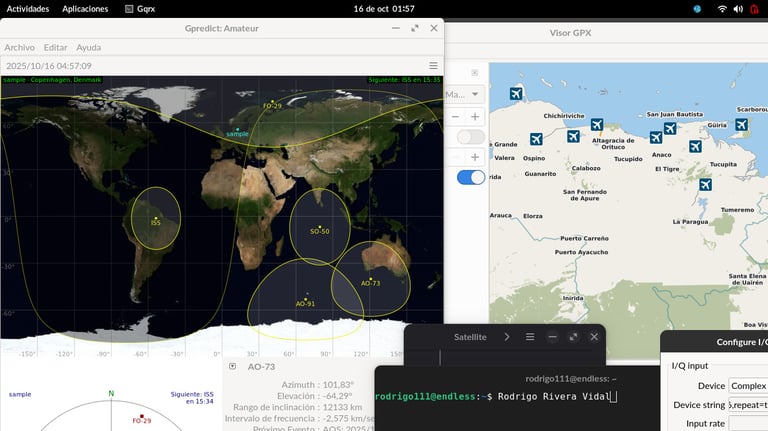Click the Azimuth value 101,83°

337,385
